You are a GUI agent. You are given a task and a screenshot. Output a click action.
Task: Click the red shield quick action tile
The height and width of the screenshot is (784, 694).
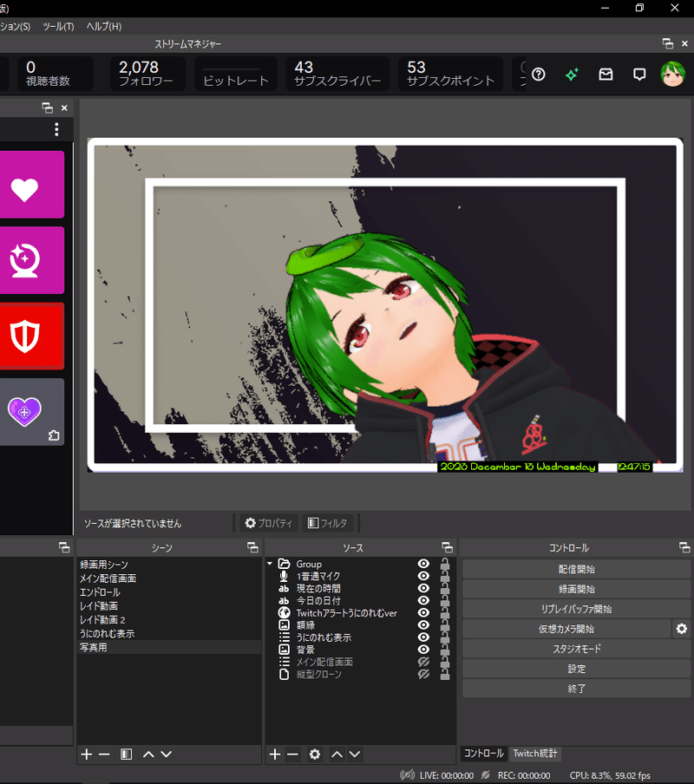[x=31, y=336]
